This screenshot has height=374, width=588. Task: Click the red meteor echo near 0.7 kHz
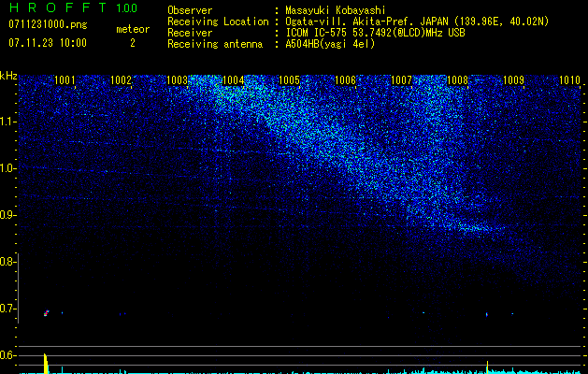pos(46,313)
